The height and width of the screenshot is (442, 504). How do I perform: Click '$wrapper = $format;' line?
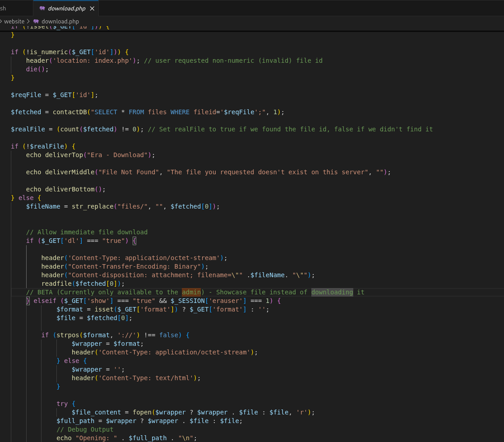(108, 344)
